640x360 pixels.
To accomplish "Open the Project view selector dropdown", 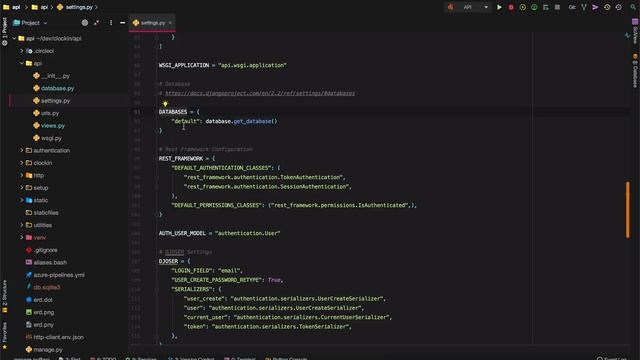I will (31, 23).
